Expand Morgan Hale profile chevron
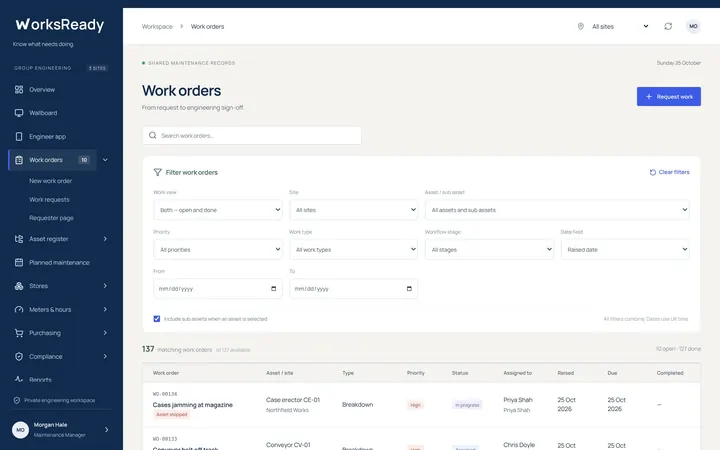Image resolution: width=720 pixels, height=450 pixels. tap(107, 430)
